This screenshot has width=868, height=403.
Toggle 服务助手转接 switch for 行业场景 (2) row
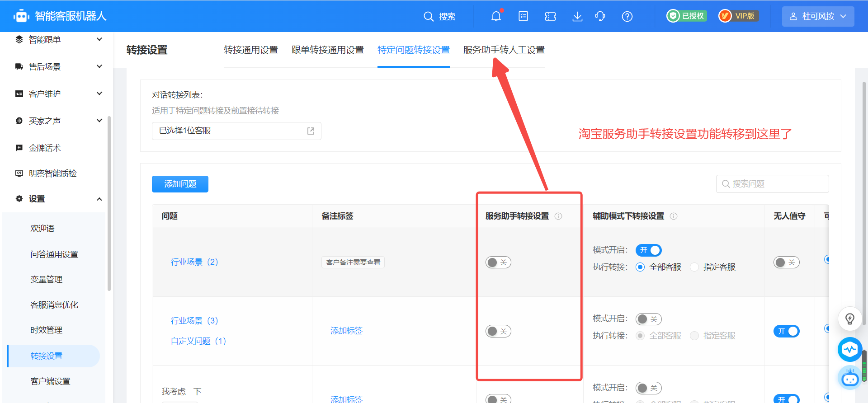pyautogui.click(x=498, y=262)
